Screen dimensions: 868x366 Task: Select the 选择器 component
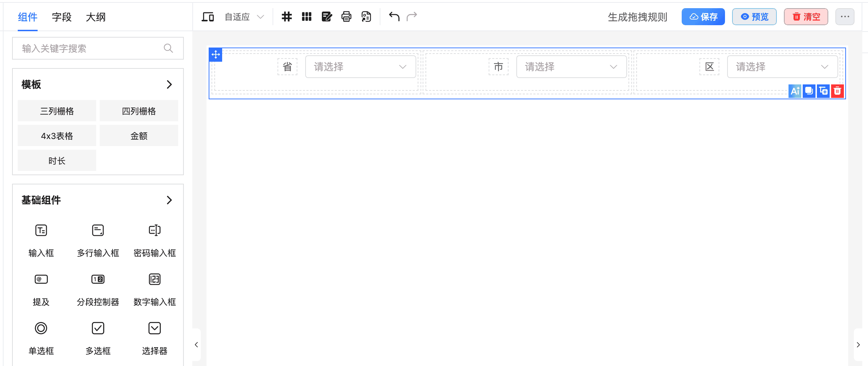point(155,338)
